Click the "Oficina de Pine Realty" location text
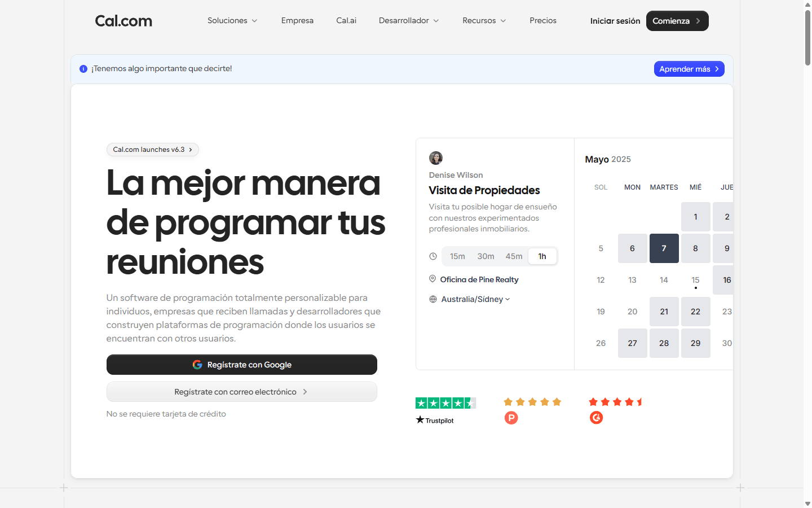 pyautogui.click(x=479, y=279)
